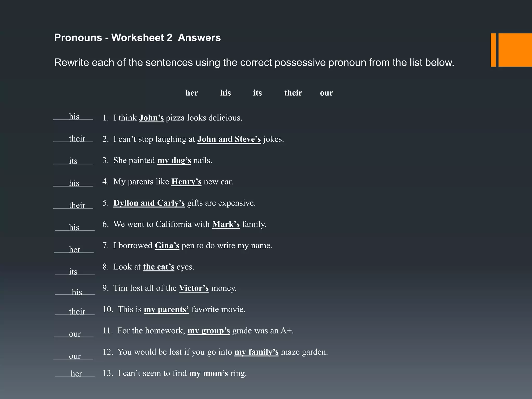The image size is (532, 399).
Task: Click the thin orange vertical bar
Action: [493, 50]
